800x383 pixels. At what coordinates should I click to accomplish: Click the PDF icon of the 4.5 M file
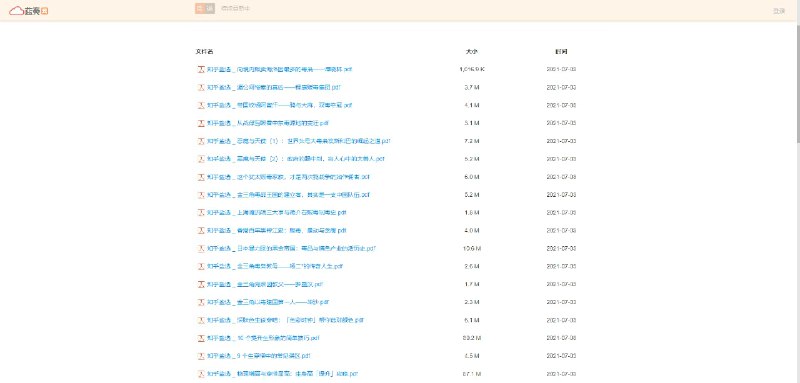click(x=201, y=356)
